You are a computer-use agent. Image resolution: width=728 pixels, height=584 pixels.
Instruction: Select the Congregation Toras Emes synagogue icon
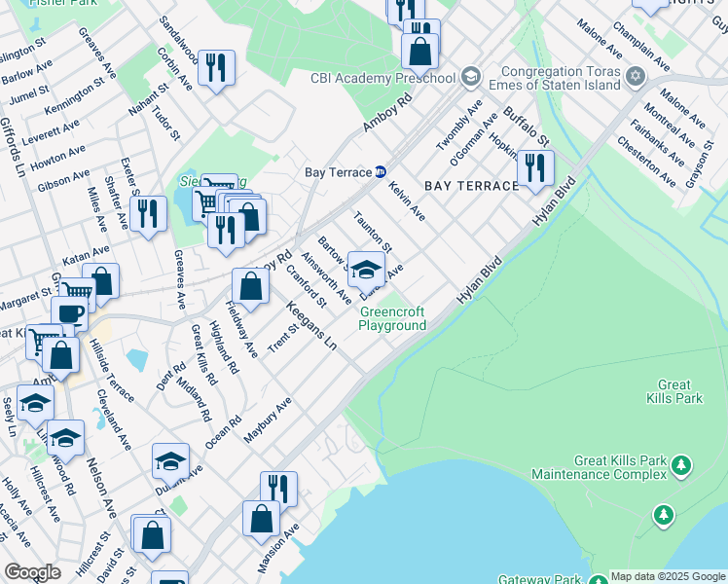[636, 76]
